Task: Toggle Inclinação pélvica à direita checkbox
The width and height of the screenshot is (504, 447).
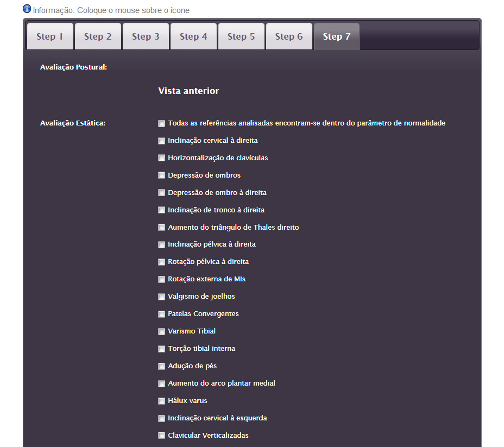Action: coord(162,245)
